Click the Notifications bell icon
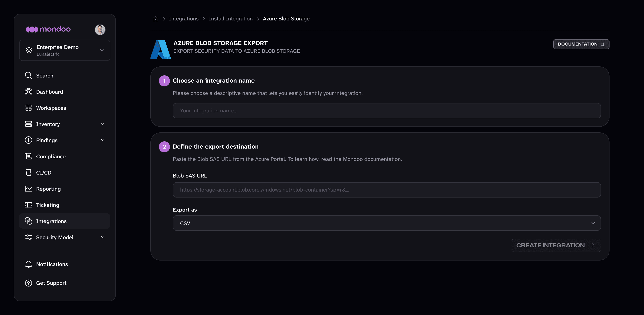 click(x=28, y=264)
